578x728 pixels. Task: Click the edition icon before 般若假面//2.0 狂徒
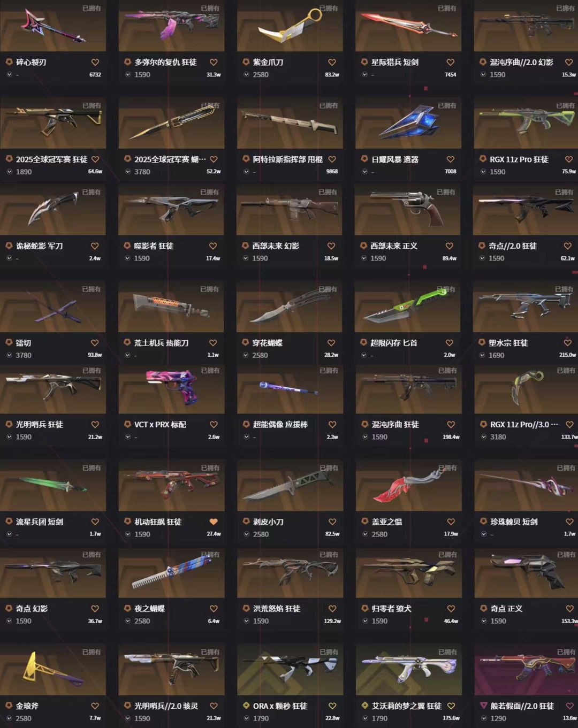click(x=483, y=706)
